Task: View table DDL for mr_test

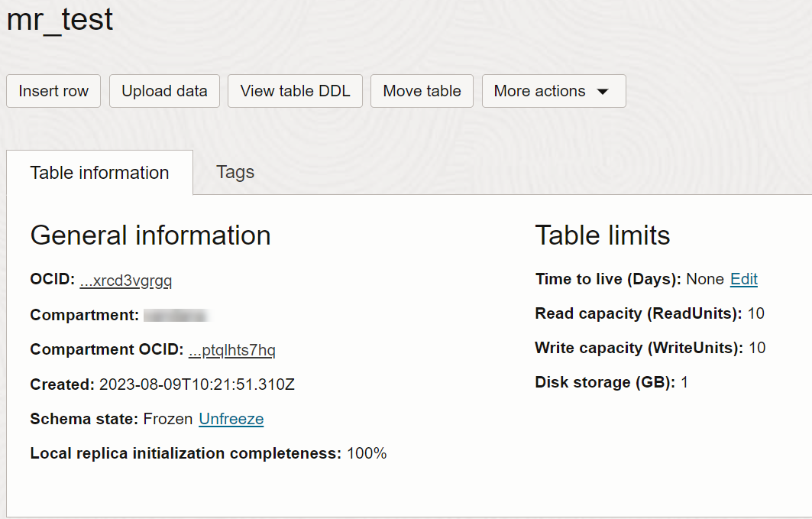Action: pyautogui.click(x=295, y=91)
